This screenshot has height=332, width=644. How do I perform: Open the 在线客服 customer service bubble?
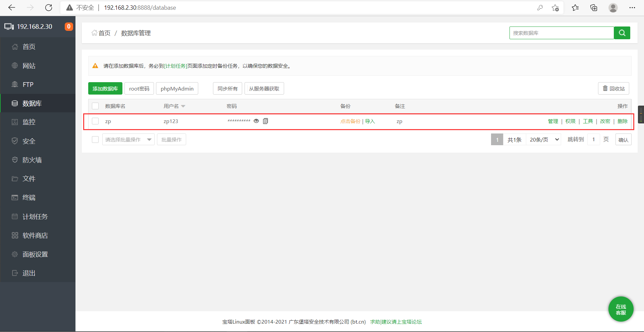coord(621,309)
